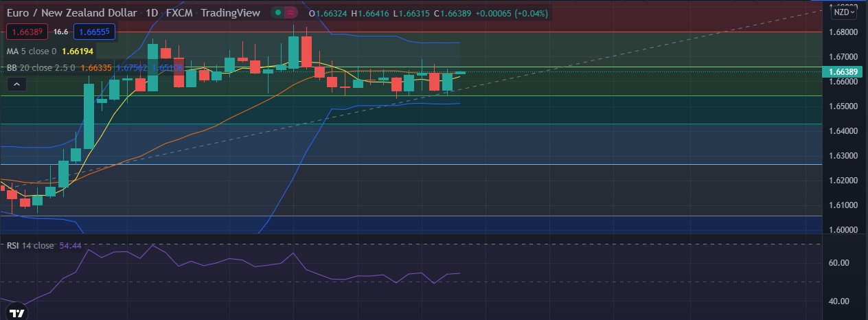This screenshot has height=320, width=868.
Task: Click the RSI value 54.44 in the legend
Action: [x=70, y=245]
